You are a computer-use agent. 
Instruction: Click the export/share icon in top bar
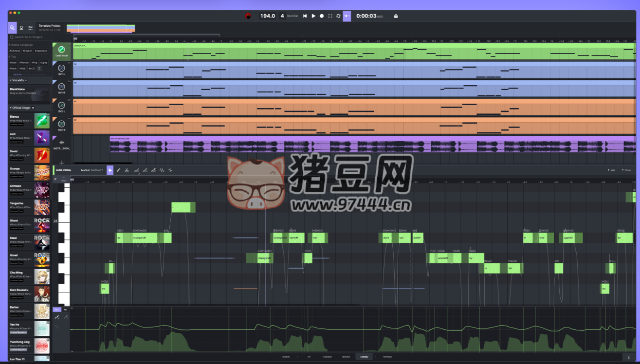[396, 16]
